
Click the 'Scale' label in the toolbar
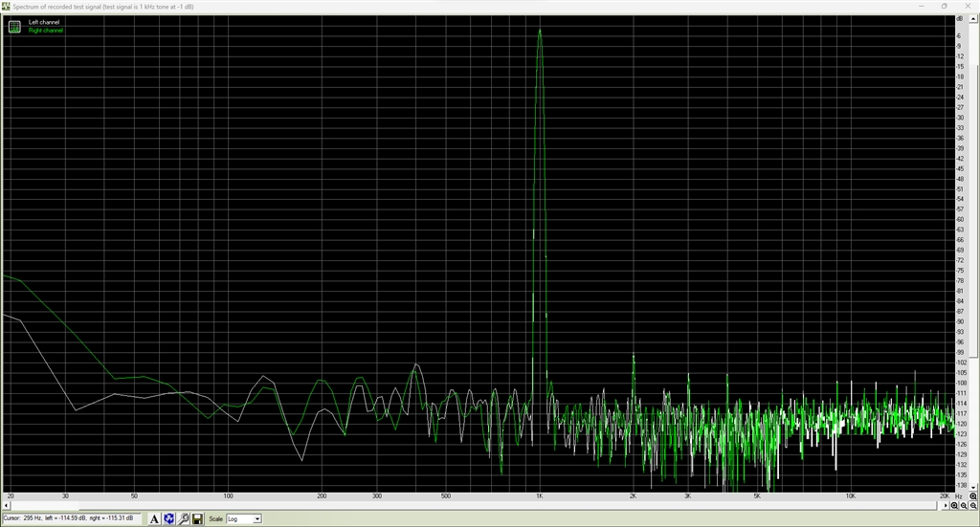[x=215, y=519]
